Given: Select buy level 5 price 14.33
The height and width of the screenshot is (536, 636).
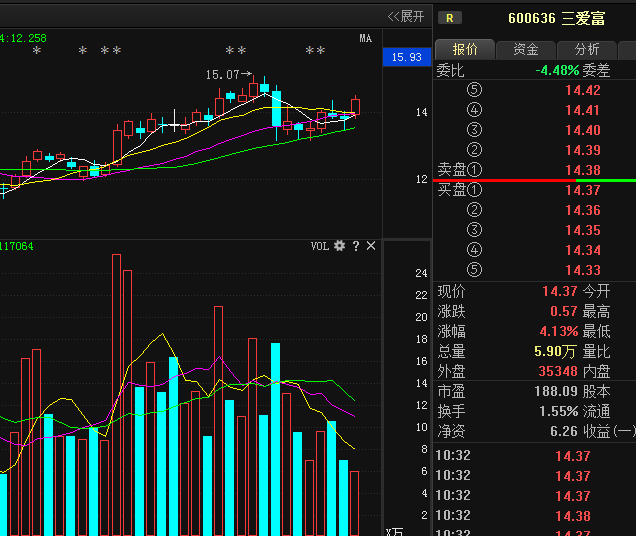Looking at the screenshot, I should coord(583,270).
